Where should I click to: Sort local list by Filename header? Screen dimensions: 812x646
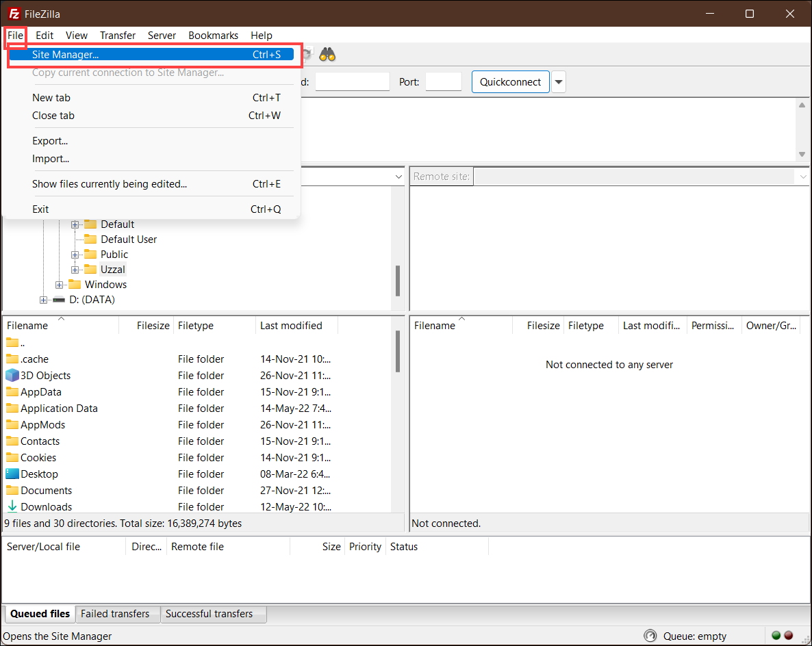pos(61,326)
